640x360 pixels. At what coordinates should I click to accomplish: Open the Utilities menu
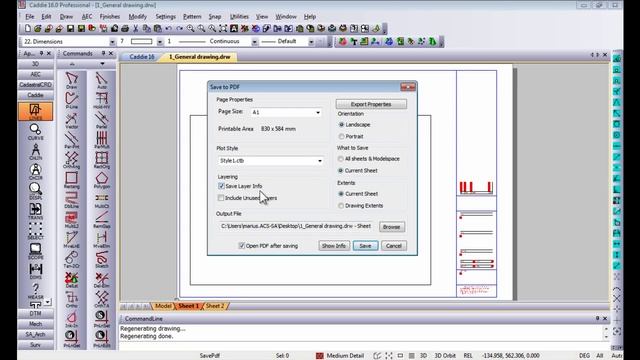239,17
